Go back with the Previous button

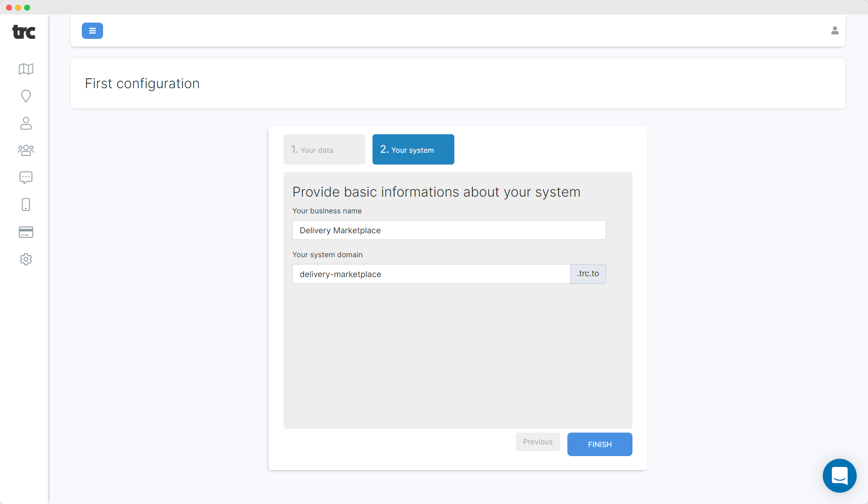pyautogui.click(x=538, y=442)
